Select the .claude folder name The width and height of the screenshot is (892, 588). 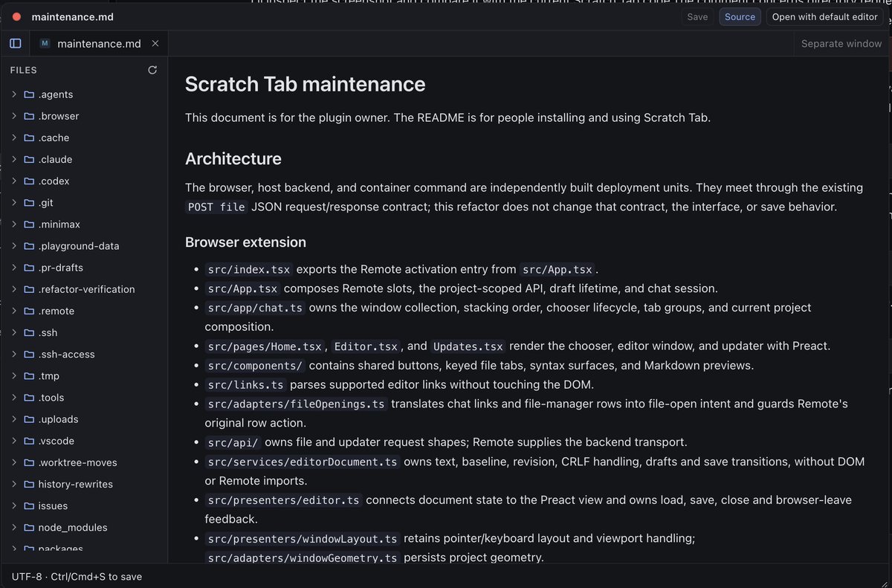coord(55,159)
